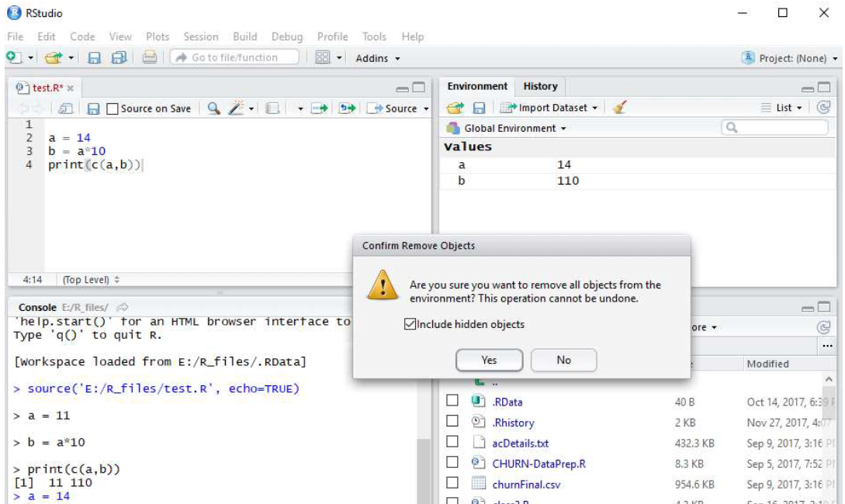The height and width of the screenshot is (504, 845).
Task: Click the Save All documents icon
Action: tap(118, 58)
